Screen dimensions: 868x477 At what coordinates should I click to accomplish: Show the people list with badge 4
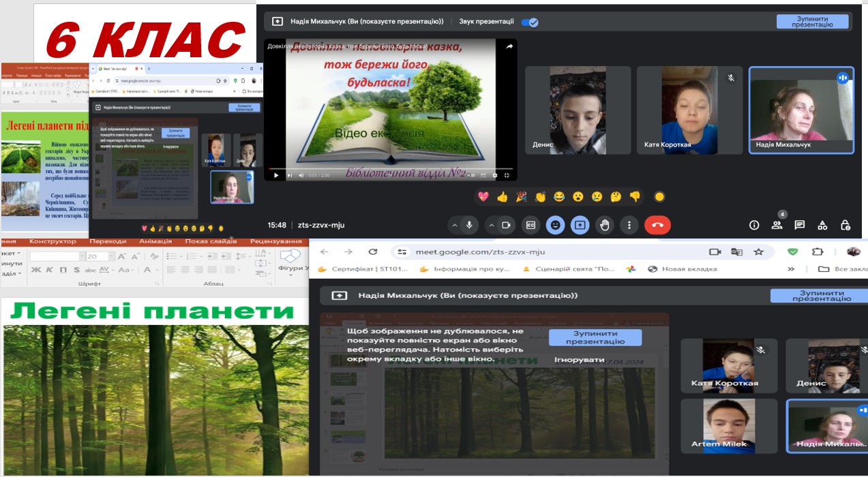point(777,224)
